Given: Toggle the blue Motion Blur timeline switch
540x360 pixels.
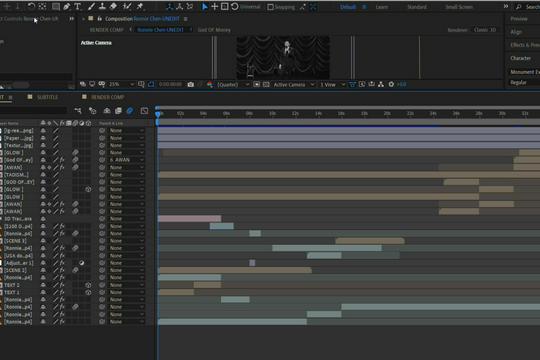Looking at the screenshot, I should (130, 111).
